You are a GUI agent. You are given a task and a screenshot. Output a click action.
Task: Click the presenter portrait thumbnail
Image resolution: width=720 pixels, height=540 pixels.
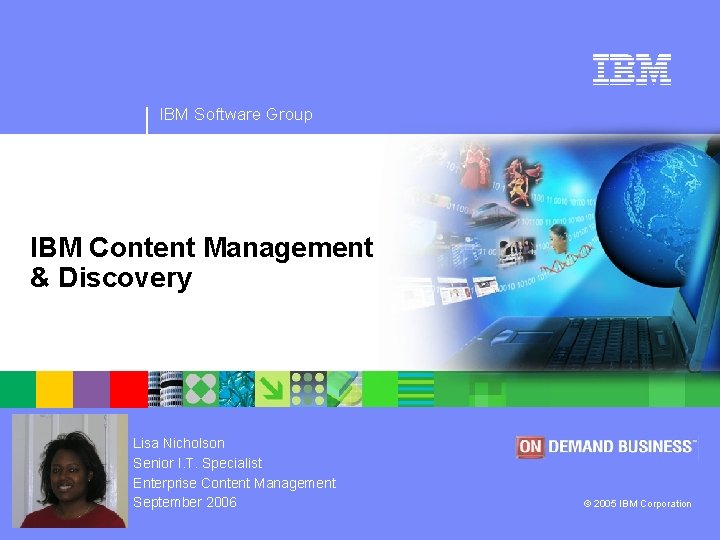(x=70, y=471)
